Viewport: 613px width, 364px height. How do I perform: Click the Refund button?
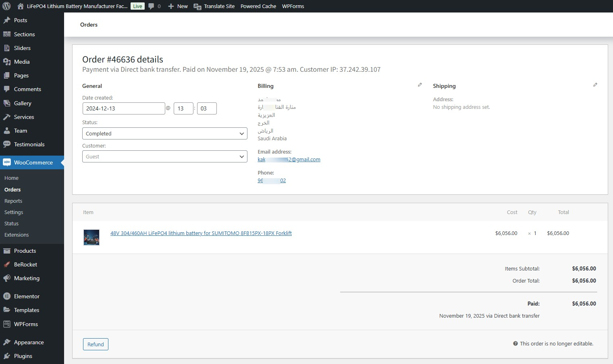click(x=96, y=344)
